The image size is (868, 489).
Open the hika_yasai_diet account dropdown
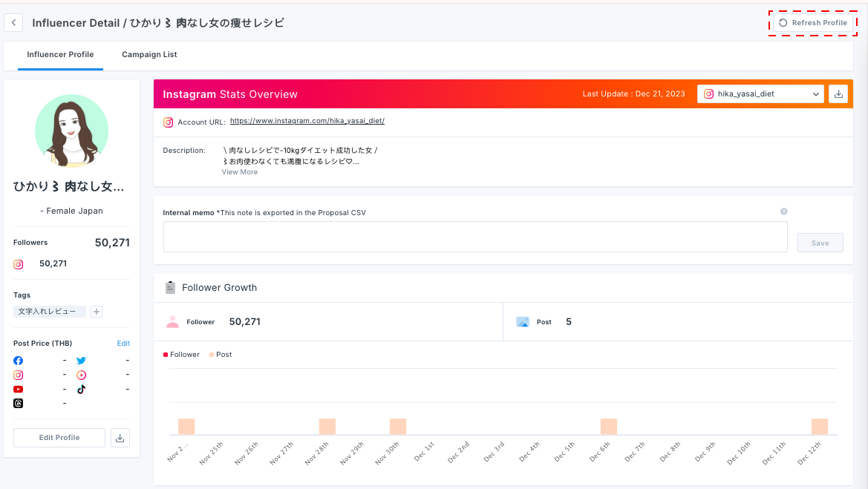(x=761, y=94)
